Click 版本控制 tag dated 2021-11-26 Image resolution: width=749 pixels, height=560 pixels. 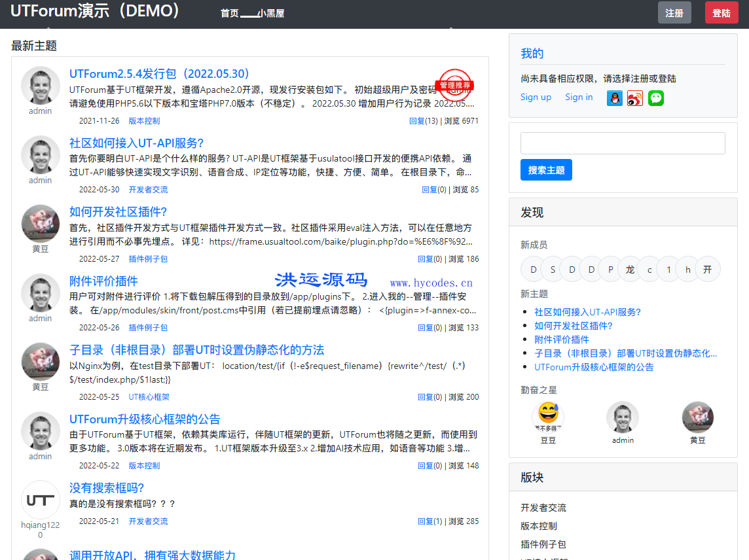click(144, 121)
